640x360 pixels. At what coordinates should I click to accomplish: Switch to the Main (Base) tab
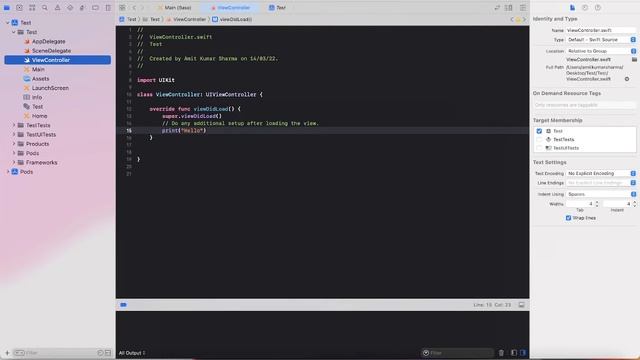pyautogui.click(x=175, y=8)
